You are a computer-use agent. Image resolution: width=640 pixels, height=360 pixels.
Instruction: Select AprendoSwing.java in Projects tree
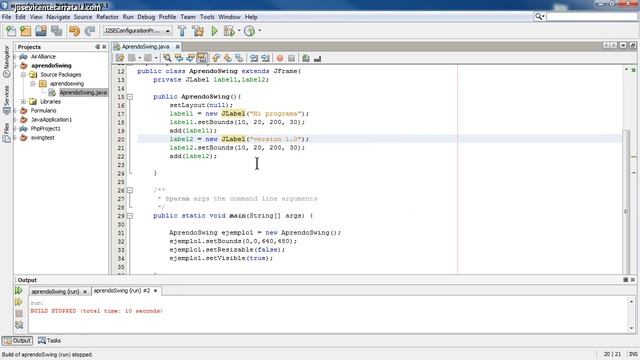pos(83,93)
